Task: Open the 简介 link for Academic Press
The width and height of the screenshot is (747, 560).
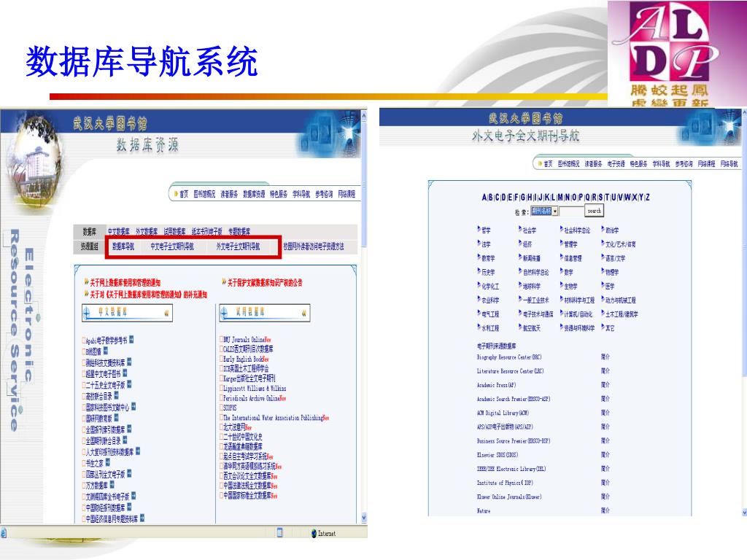Action: (x=605, y=385)
